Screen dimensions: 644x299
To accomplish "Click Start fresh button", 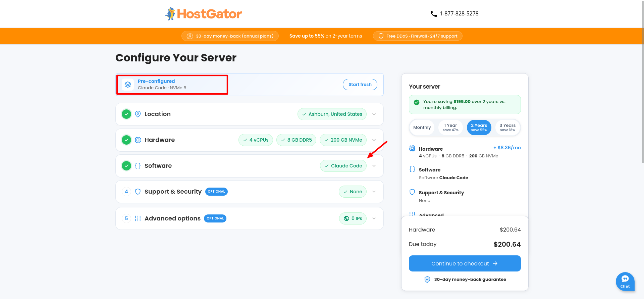I will (360, 85).
